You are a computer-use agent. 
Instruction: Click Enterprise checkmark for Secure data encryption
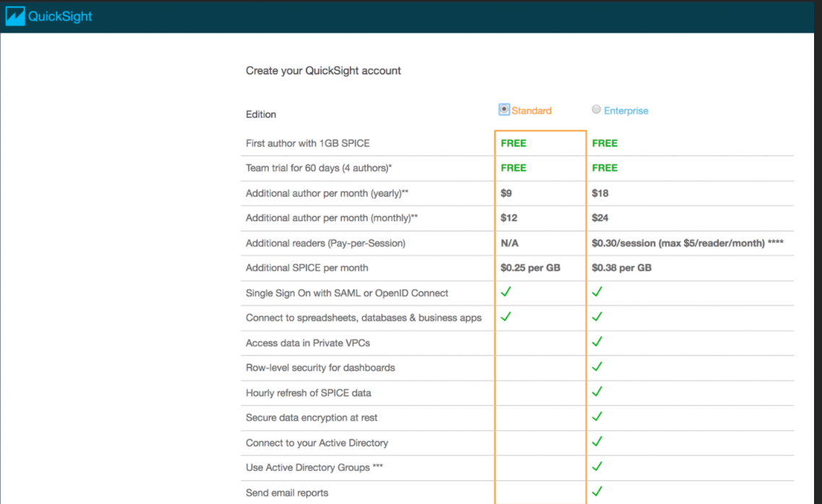pos(597,417)
